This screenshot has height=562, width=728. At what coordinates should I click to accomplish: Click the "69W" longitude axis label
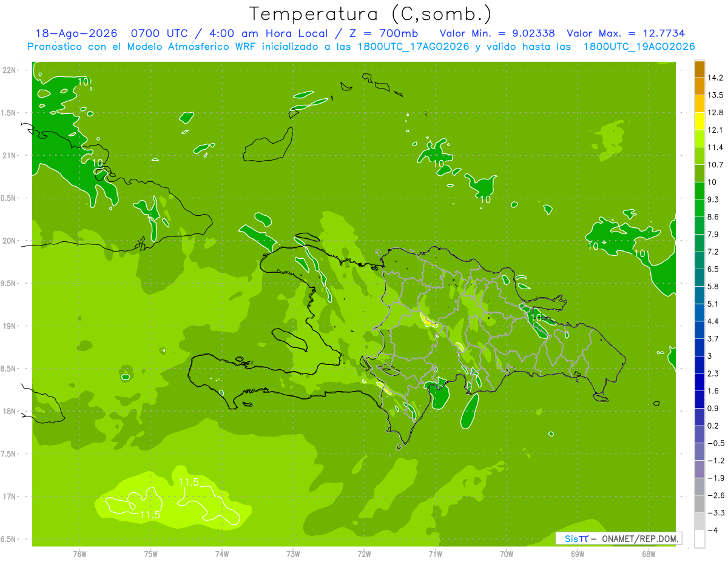coord(578,555)
